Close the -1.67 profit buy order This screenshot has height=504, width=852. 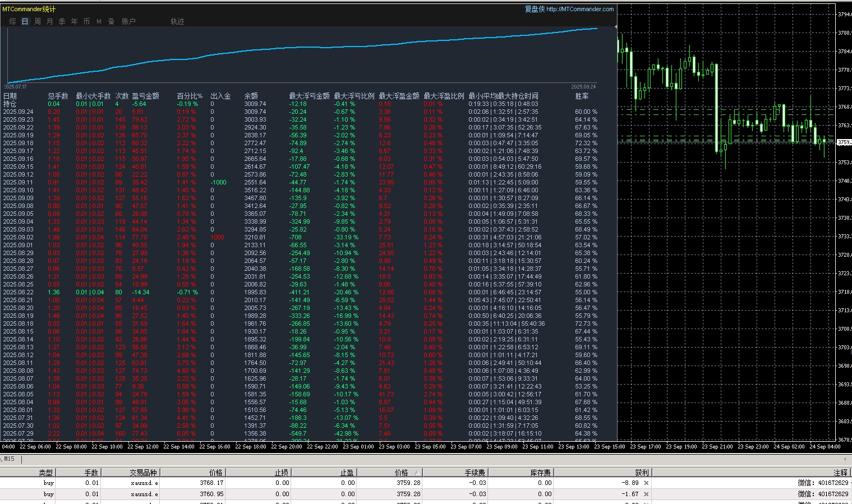[646, 494]
